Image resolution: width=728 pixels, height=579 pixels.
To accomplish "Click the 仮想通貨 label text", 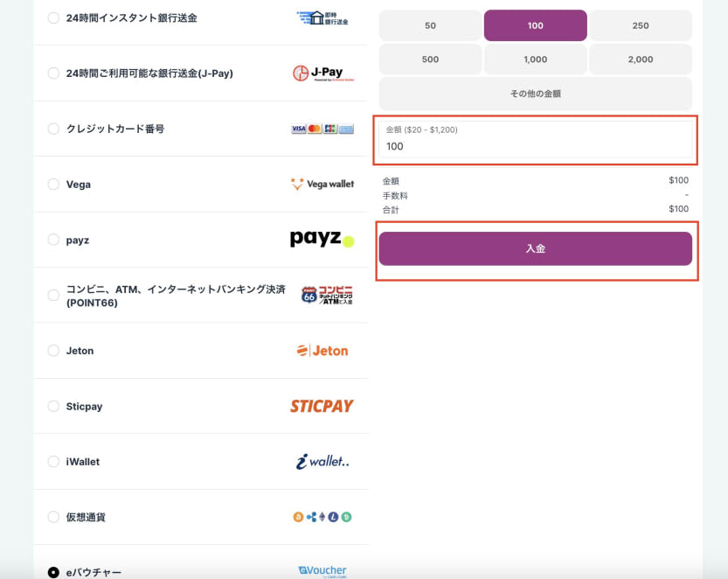I will coord(86,517).
